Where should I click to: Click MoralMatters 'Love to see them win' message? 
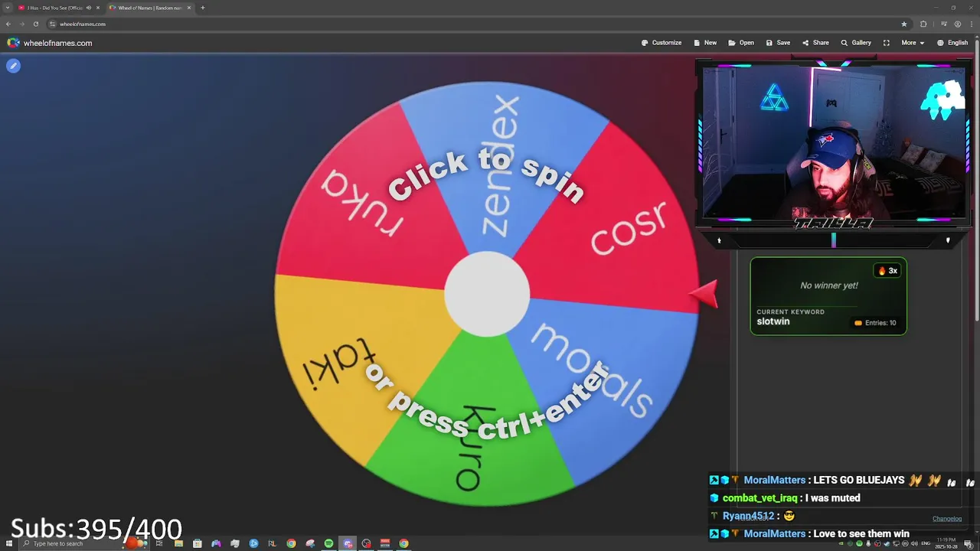809,534
